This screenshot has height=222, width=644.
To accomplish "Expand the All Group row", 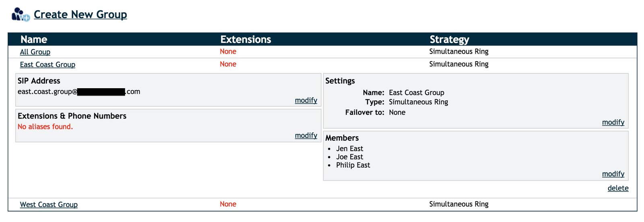I will (35, 52).
